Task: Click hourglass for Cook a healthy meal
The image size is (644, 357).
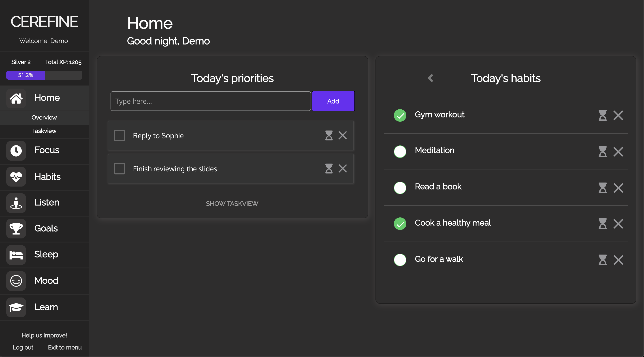Action: pyautogui.click(x=603, y=224)
